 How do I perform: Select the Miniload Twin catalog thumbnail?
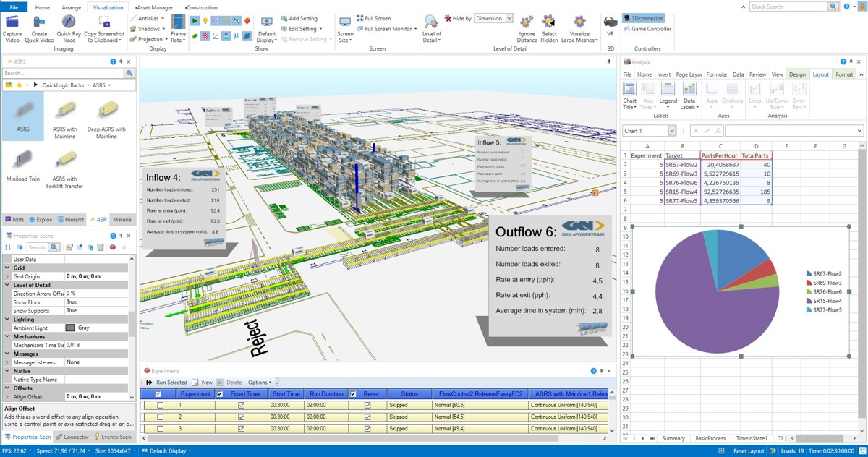pyautogui.click(x=23, y=161)
